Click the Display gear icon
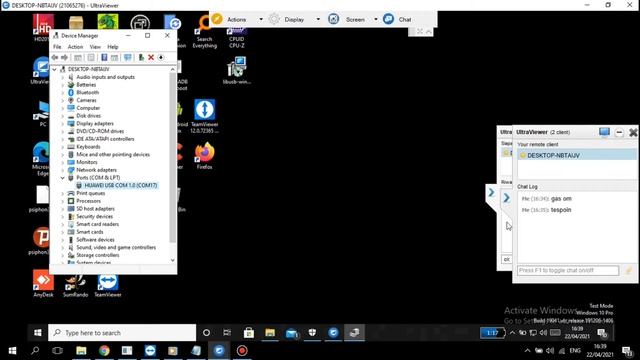Screen dimensions: 640x360 click(274, 19)
